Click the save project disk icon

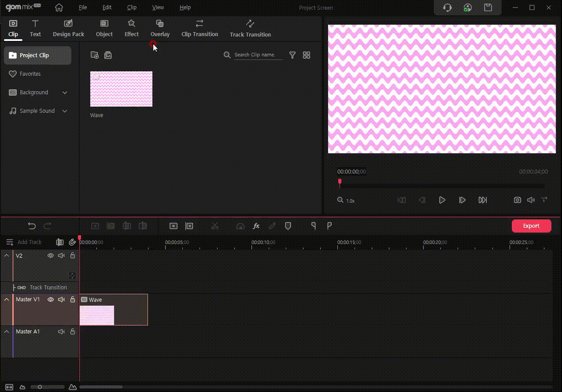click(x=488, y=7)
